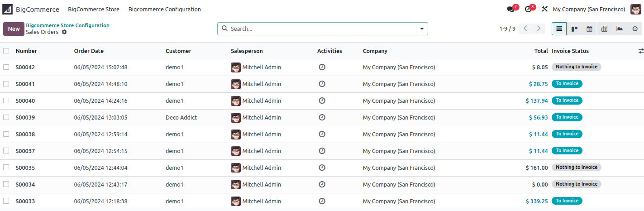Switch to kanban view
Screen dimensions: 644x211
tap(574, 29)
